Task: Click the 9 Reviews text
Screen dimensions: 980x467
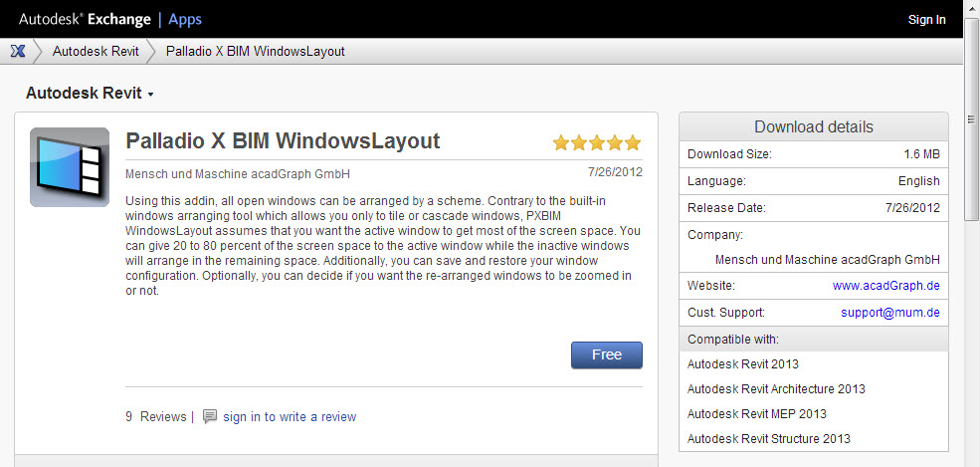Action: (x=155, y=416)
